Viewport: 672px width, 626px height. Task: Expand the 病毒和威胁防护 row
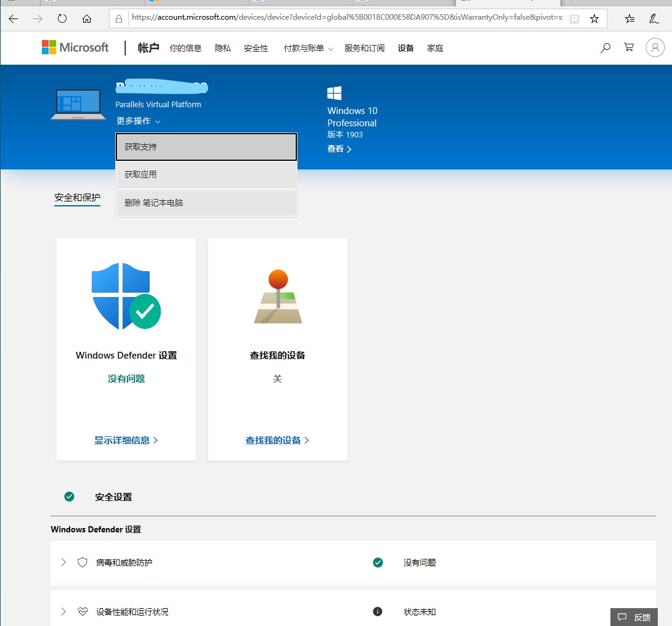63,563
